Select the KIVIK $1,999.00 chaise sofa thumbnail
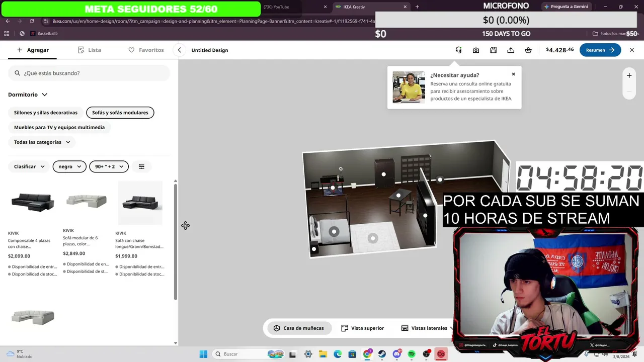The width and height of the screenshot is (644, 362). point(140,203)
